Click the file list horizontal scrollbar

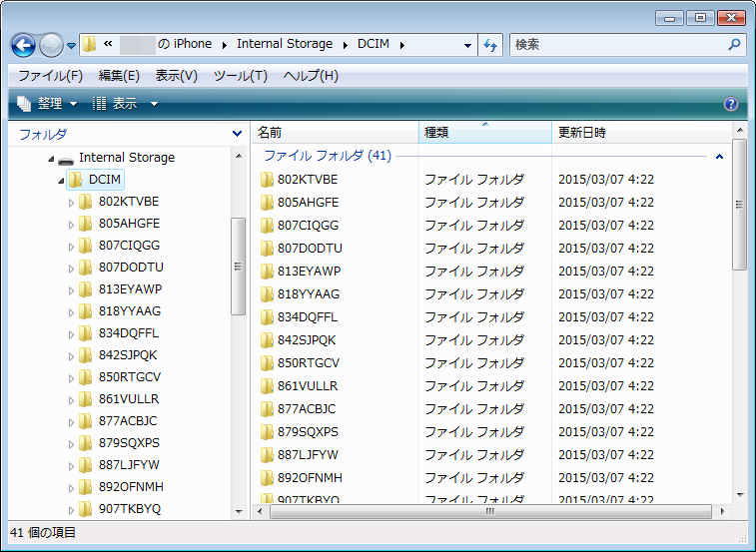489,511
